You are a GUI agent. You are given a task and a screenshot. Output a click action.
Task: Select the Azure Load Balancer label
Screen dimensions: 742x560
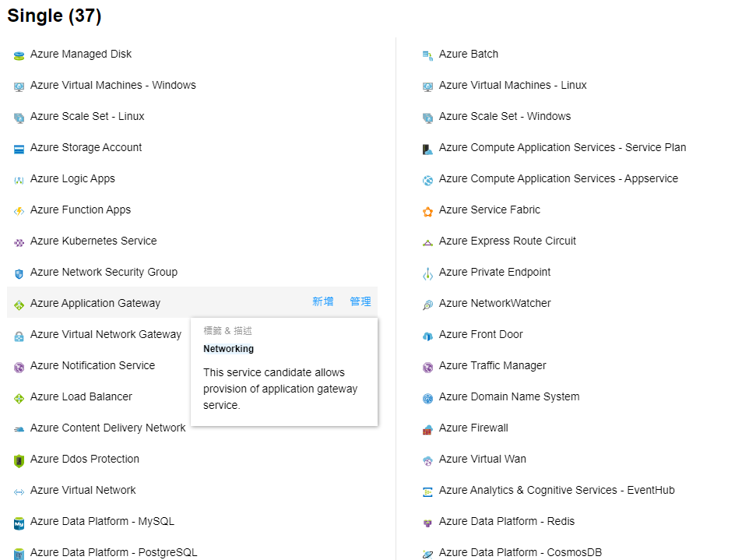[x=82, y=396]
